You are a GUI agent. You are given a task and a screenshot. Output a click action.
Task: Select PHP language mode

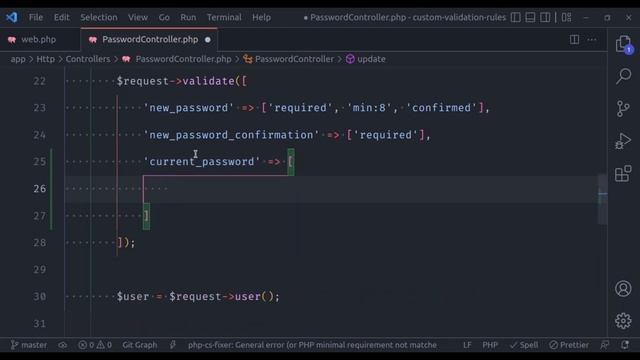(x=490, y=345)
